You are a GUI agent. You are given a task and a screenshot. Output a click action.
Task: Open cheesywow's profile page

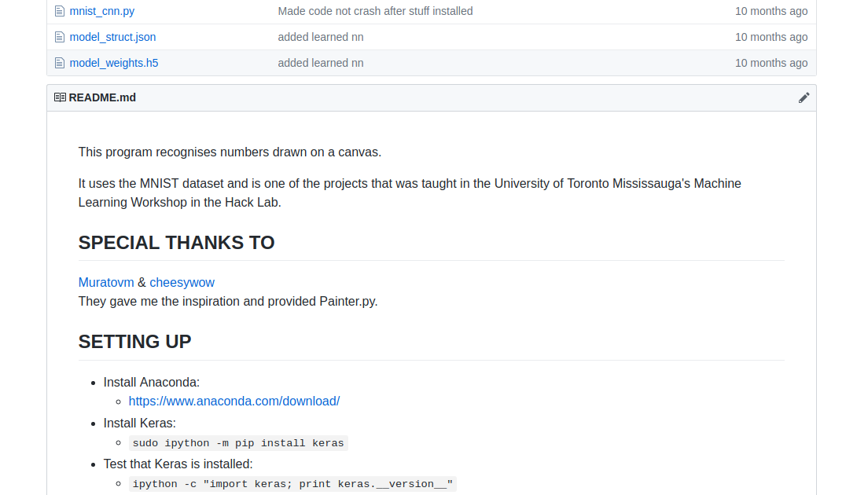[182, 282]
